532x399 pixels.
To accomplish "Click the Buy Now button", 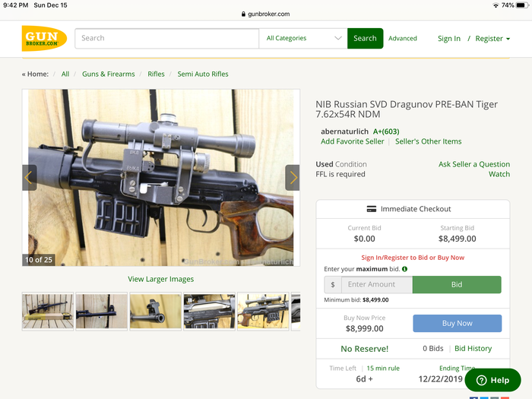I will 457,323.
